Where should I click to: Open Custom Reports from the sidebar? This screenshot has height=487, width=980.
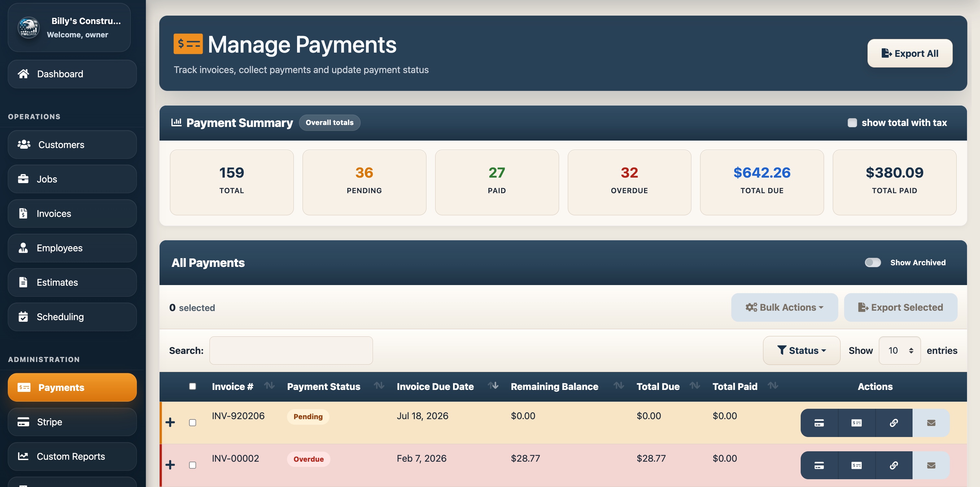(x=70, y=456)
